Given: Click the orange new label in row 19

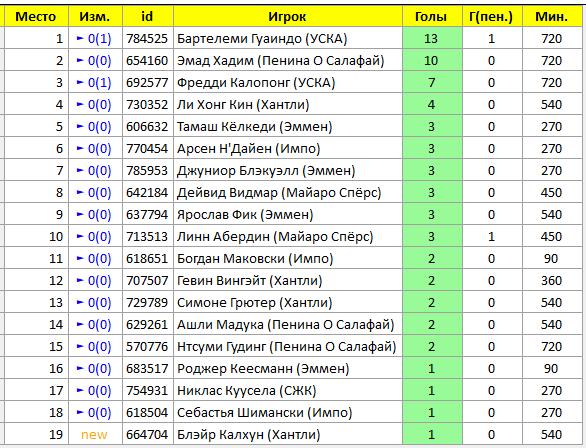Looking at the screenshot, I should pos(94,435).
